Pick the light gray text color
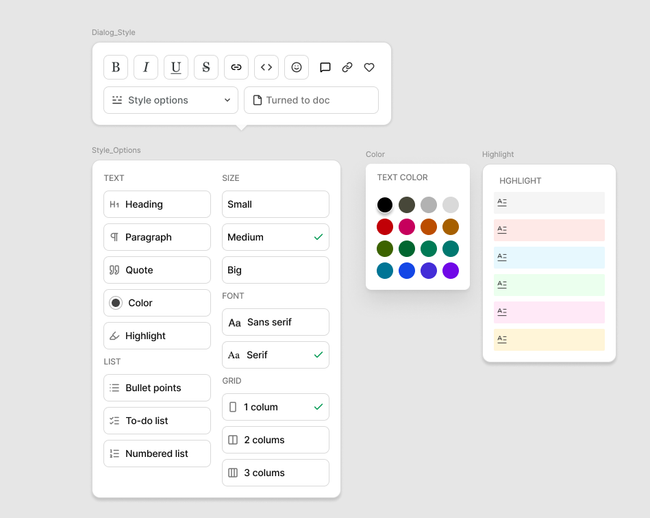Image resolution: width=650 pixels, height=518 pixels. pyautogui.click(x=451, y=205)
